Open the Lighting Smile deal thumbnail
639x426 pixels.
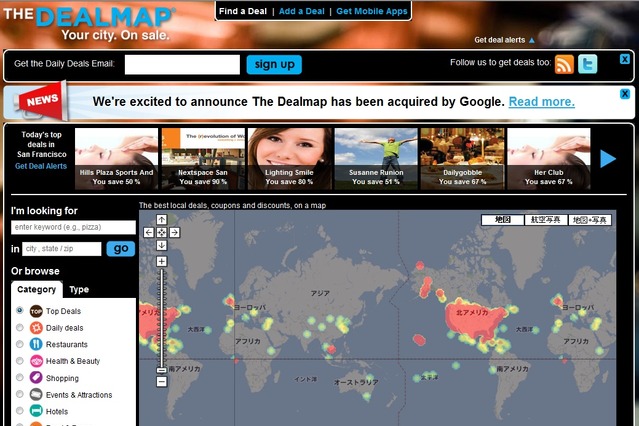pos(289,159)
